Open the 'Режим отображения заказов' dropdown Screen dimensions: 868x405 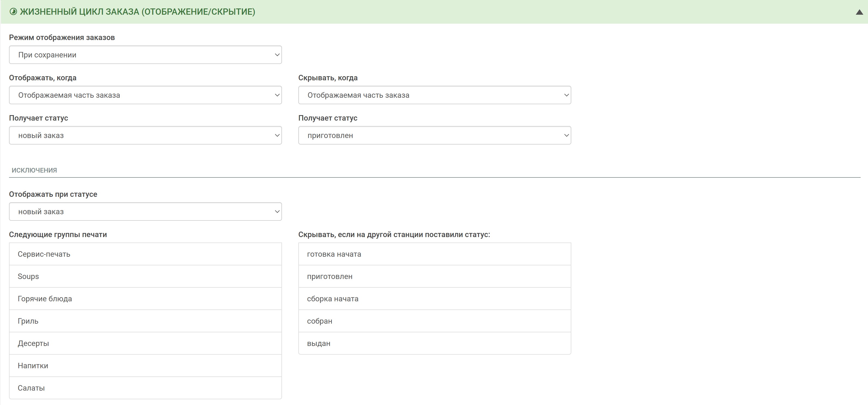[x=145, y=55]
